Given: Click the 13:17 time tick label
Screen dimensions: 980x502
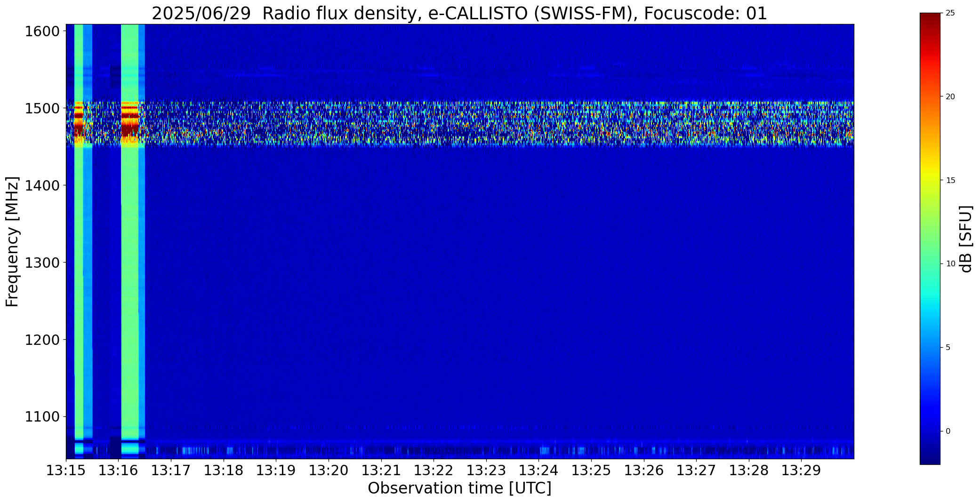Looking at the screenshot, I should [x=171, y=470].
